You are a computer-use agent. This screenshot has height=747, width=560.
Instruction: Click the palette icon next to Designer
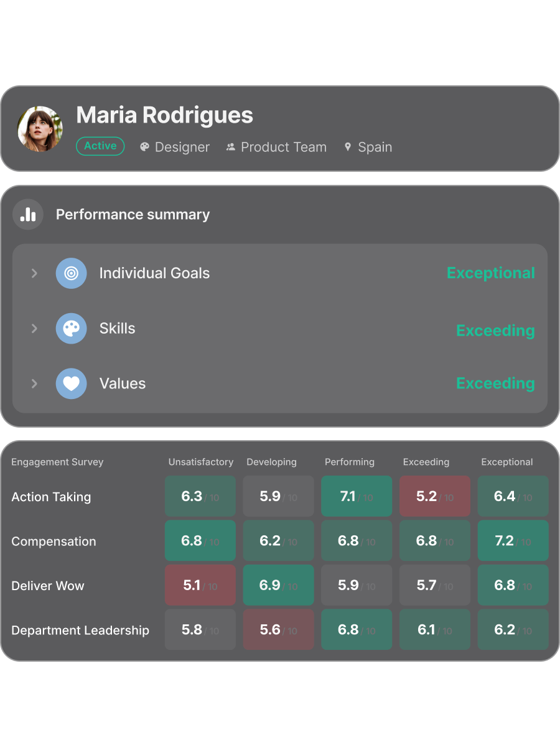[x=145, y=147]
